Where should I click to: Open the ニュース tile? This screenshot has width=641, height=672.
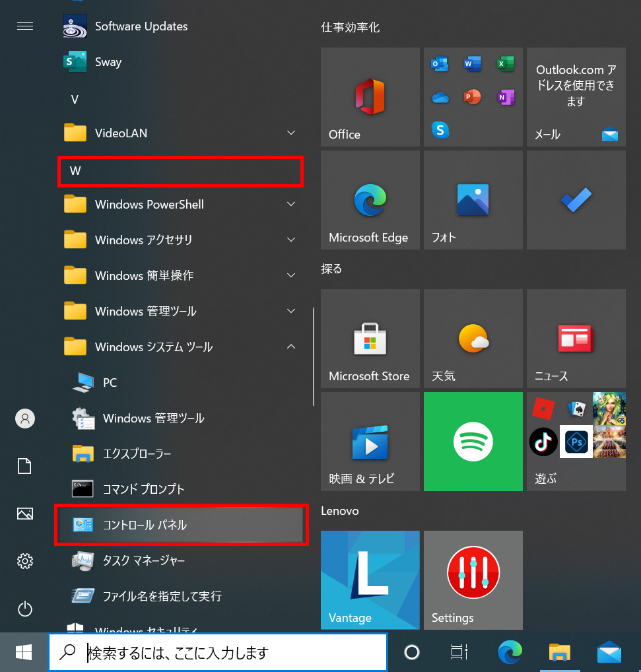pos(576,339)
